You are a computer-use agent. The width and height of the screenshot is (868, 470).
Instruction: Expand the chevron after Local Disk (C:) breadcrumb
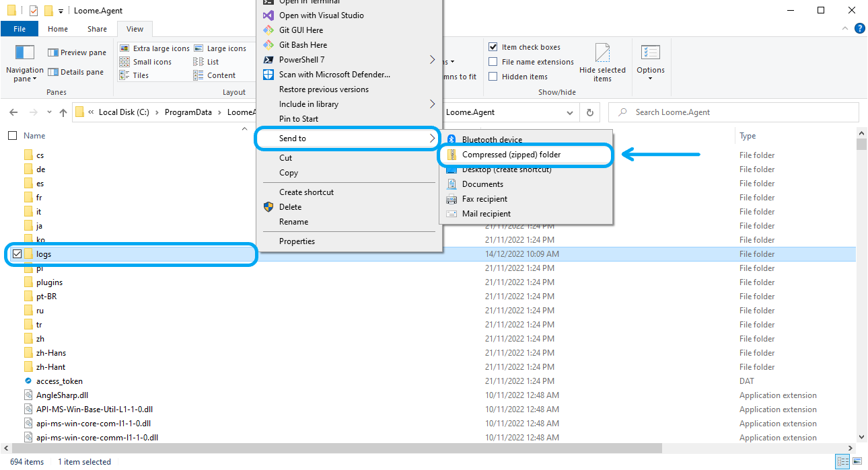(157, 112)
